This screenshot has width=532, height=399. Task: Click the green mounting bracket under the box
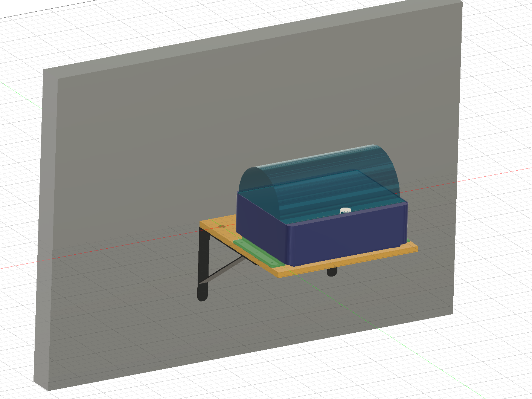pyautogui.click(x=257, y=252)
